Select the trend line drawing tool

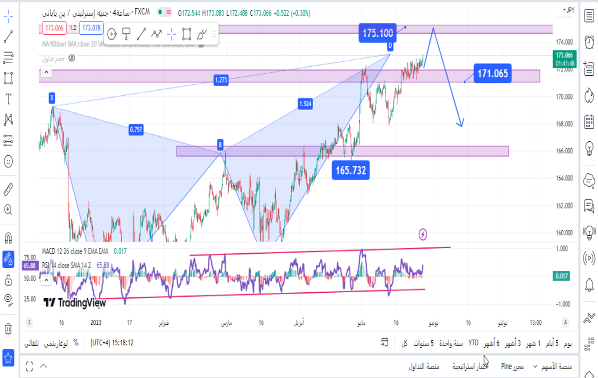tap(8, 37)
